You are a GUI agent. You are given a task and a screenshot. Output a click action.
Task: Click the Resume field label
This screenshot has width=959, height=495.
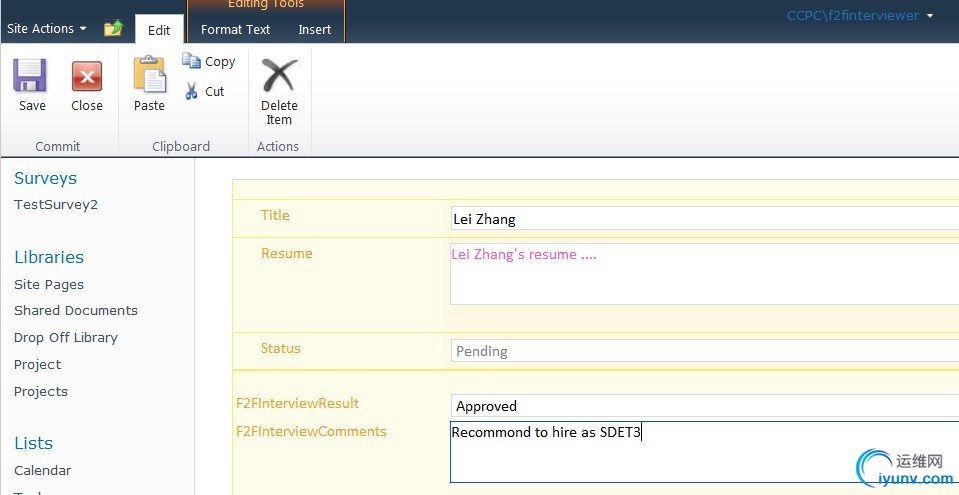[286, 253]
